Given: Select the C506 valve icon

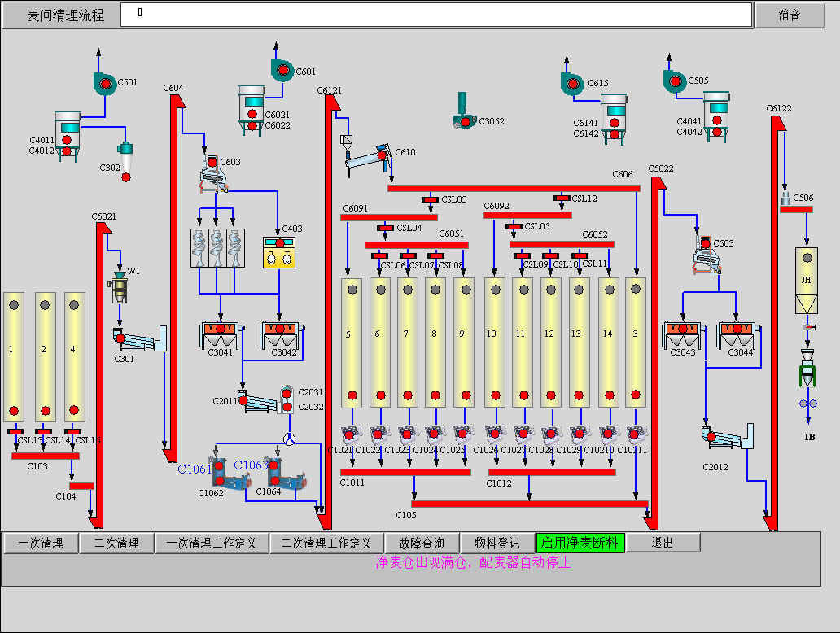Looking at the screenshot, I should (x=786, y=199).
